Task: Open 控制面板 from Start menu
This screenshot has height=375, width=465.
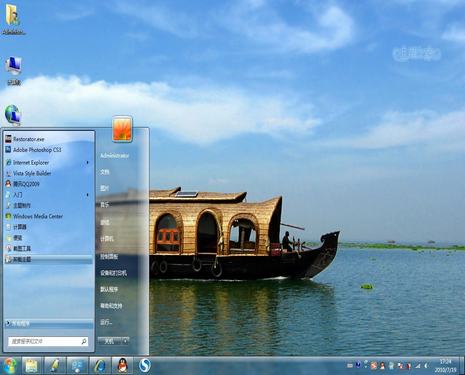Action: point(109,257)
